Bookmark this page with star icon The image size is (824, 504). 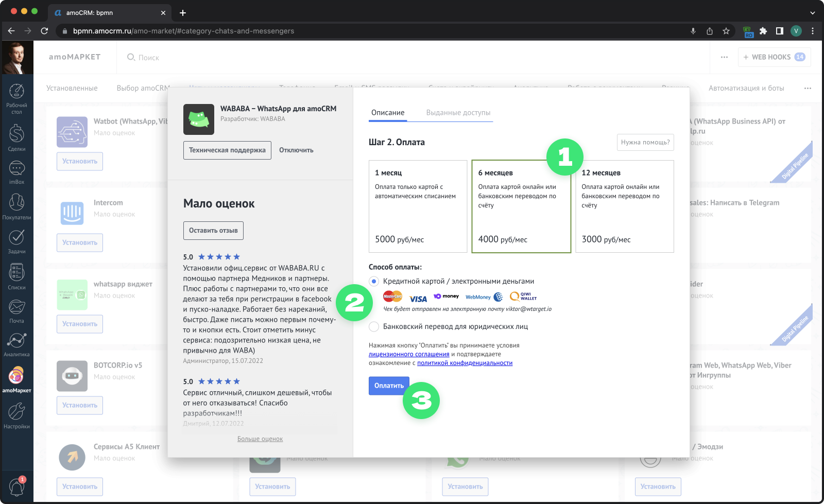click(726, 31)
